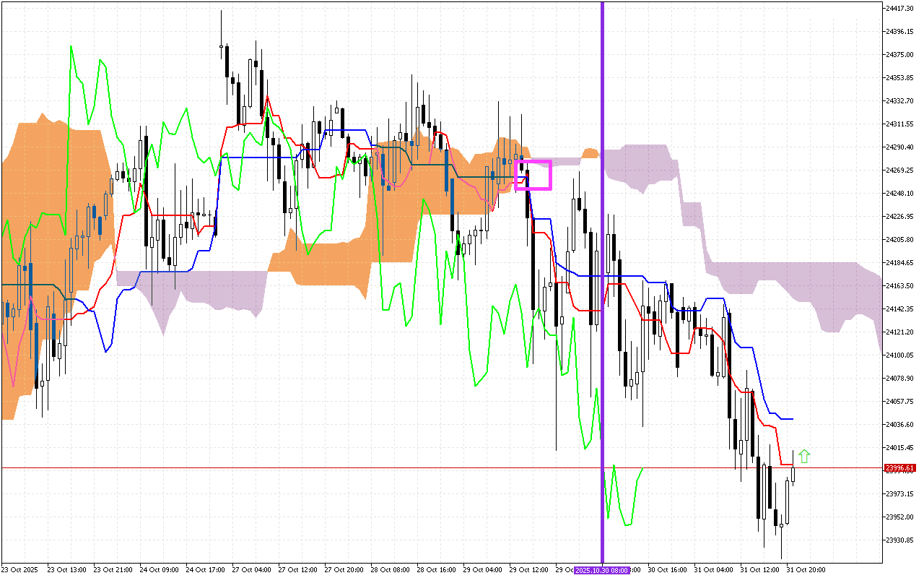Click the 24 Oct 17:00 time axis label
This screenshot has height=578, width=924.
[x=206, y=570]
